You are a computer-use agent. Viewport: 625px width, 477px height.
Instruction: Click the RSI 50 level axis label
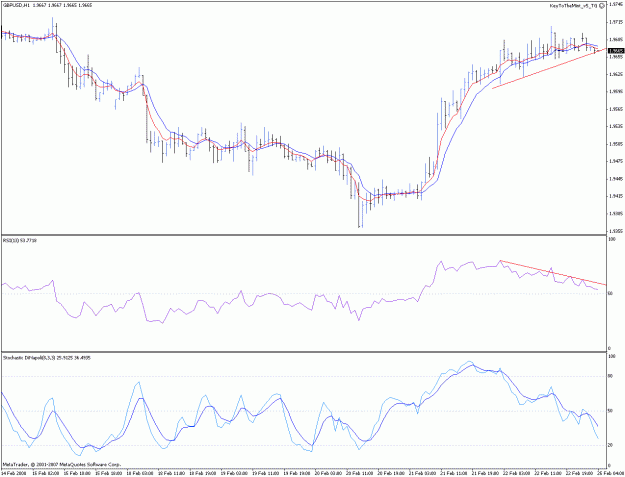(x=610, y=294)
